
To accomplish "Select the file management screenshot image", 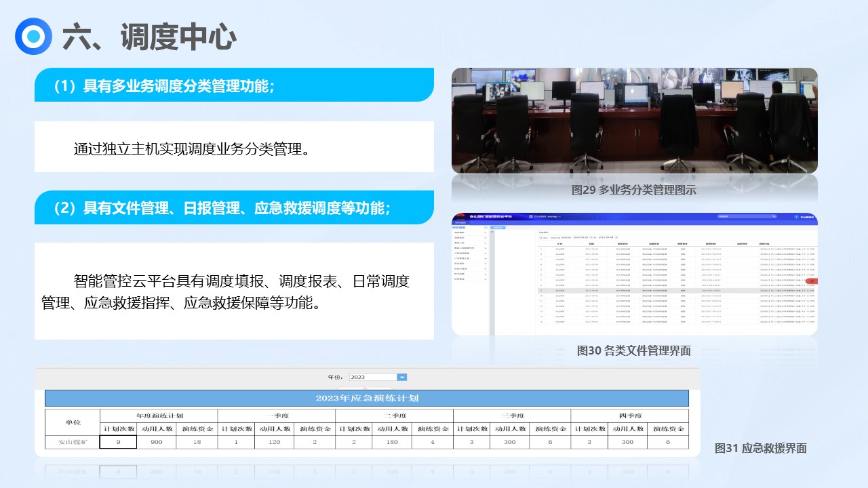I will 634,274.
